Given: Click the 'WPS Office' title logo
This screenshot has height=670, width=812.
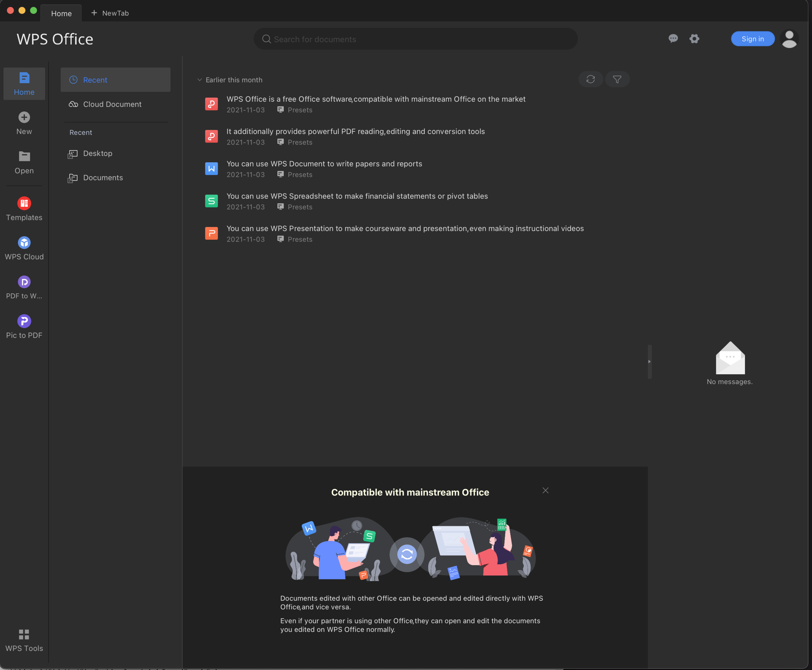Looking at the screenshot, I should coord(55,39).
